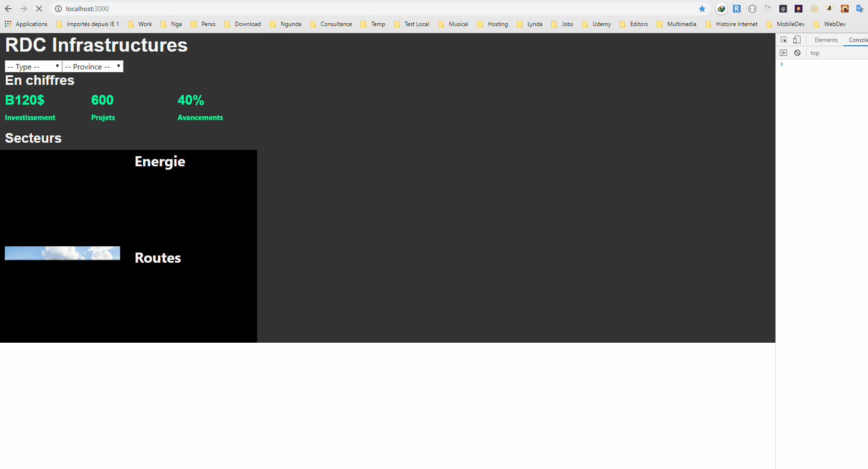Open the Histoire Internet bookmarks folder

732,24
